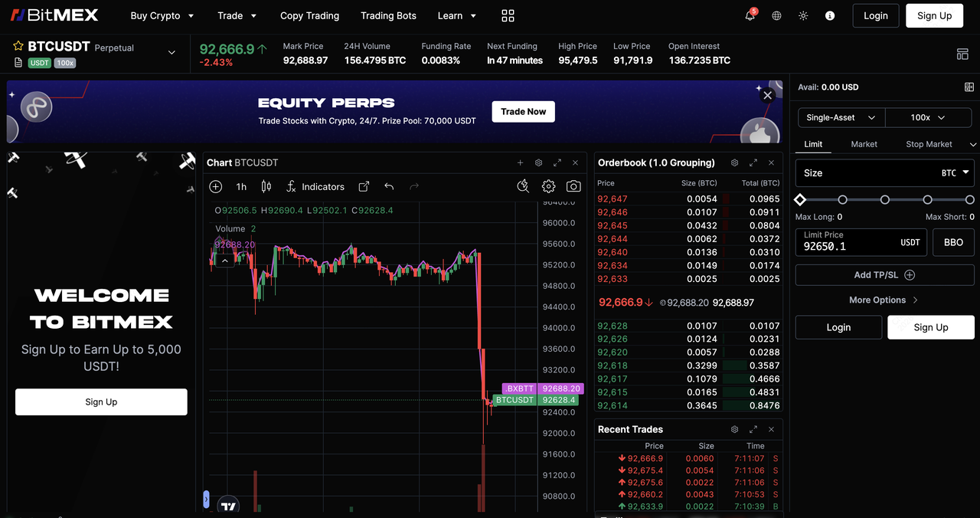
Task: Click the globe language icon
Action: pyautogui.click(x=776, y=16)
